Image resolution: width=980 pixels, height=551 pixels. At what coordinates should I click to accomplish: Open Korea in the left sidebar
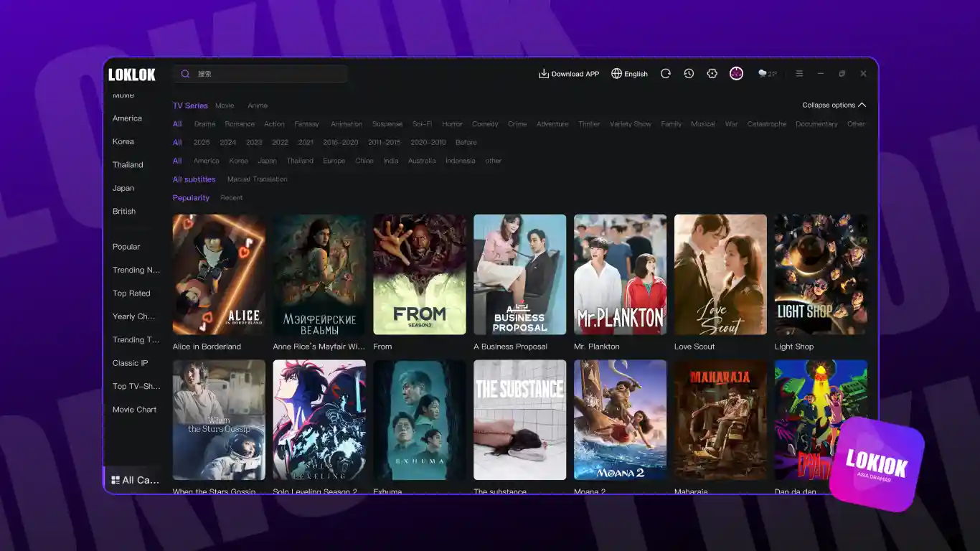123,142
